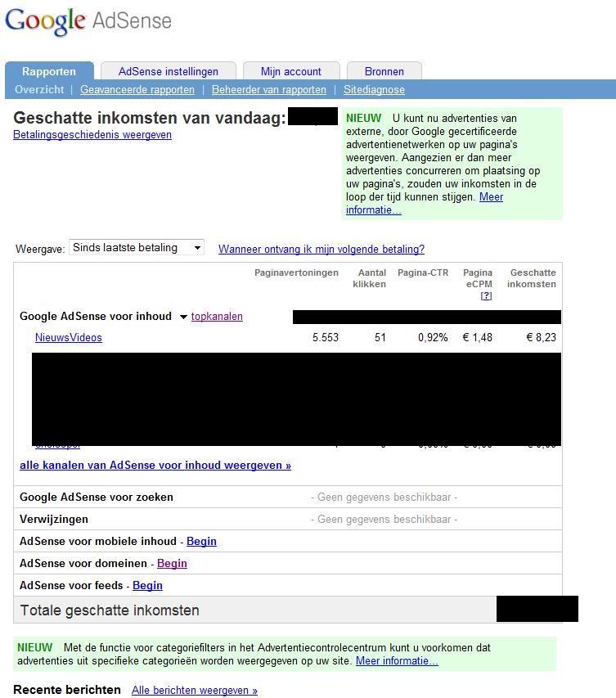Expand the topkanalen dropdown arrow

pyautogui.click(x=183, y=317)
